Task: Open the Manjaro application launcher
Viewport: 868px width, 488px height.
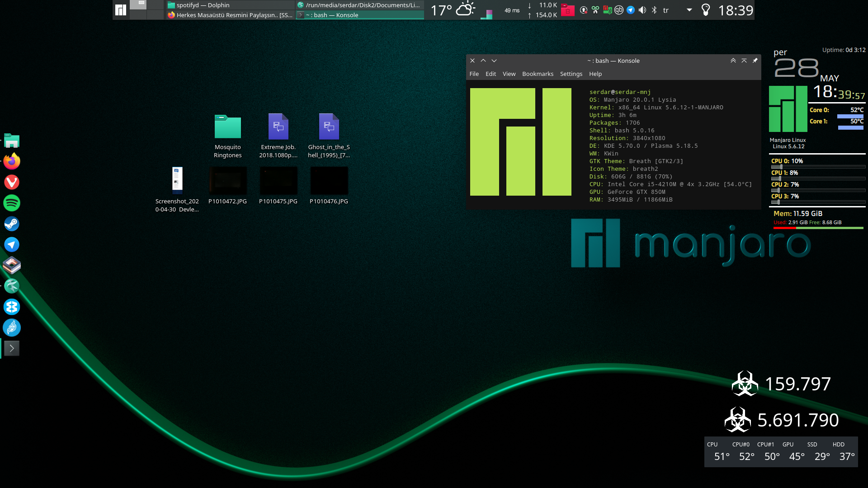Action: pyautogui.click(x=120, y=10)
